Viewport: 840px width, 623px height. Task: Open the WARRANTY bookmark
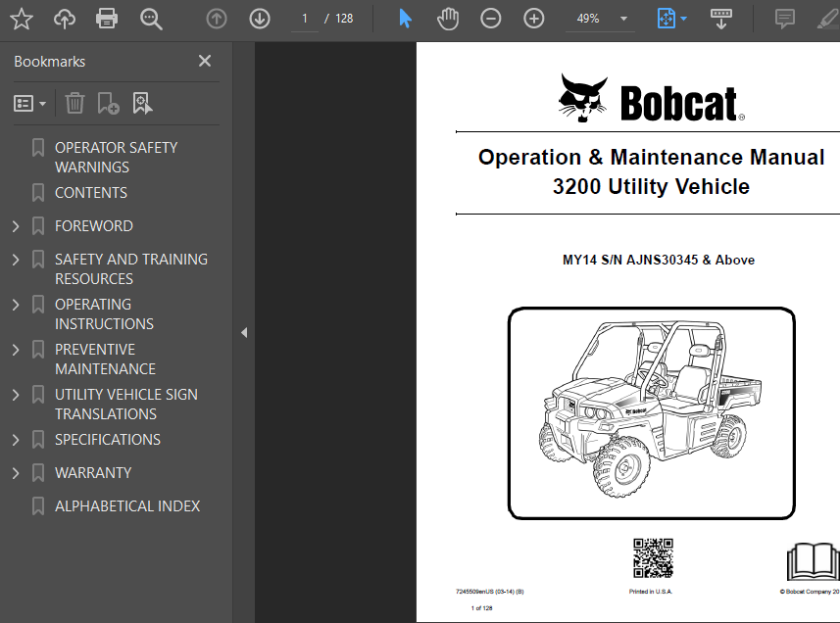[93, 472]
